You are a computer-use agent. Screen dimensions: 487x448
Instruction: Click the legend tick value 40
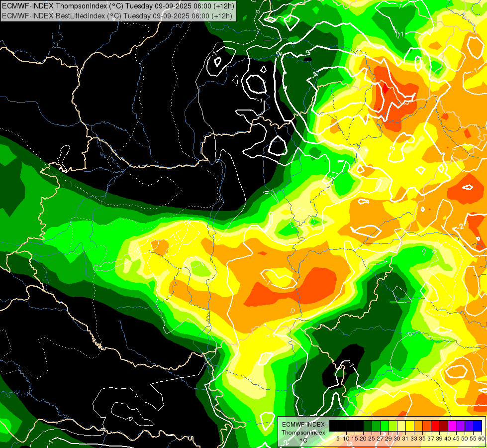(448, 439)
